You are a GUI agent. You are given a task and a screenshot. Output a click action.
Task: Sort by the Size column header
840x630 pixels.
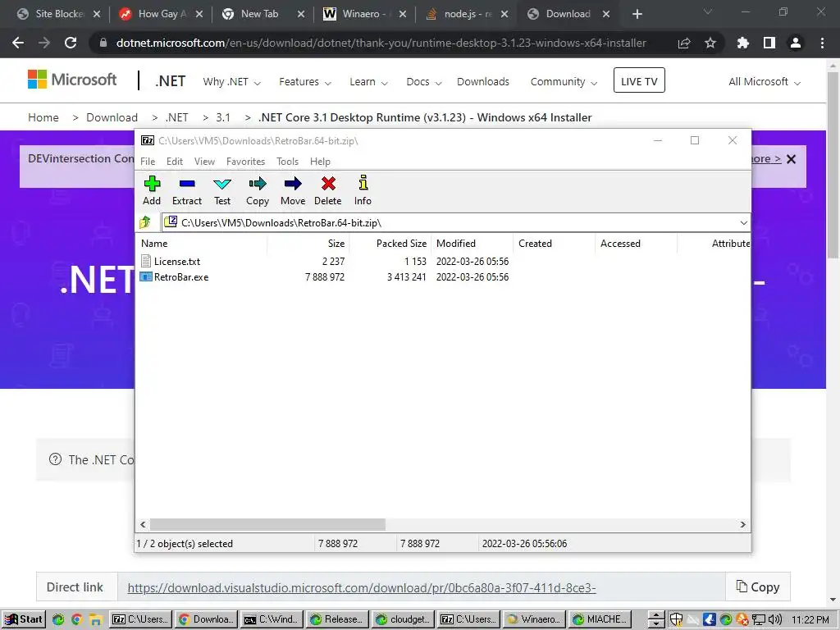[308, 243]
